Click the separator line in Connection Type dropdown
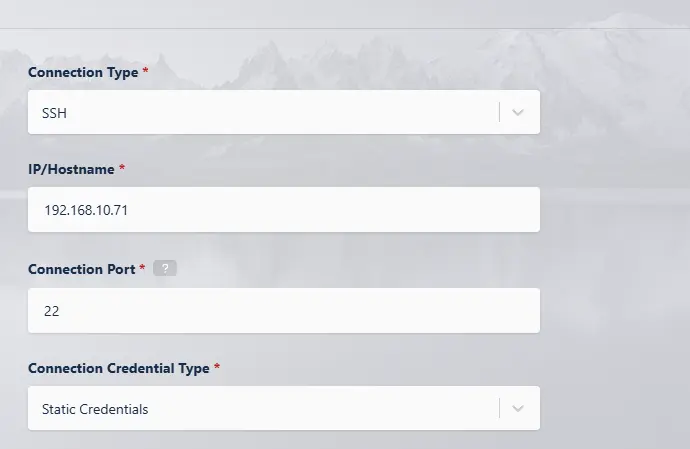Image resolution: width=690 pixels, height=449 pixels. click(x=499, y=112)
